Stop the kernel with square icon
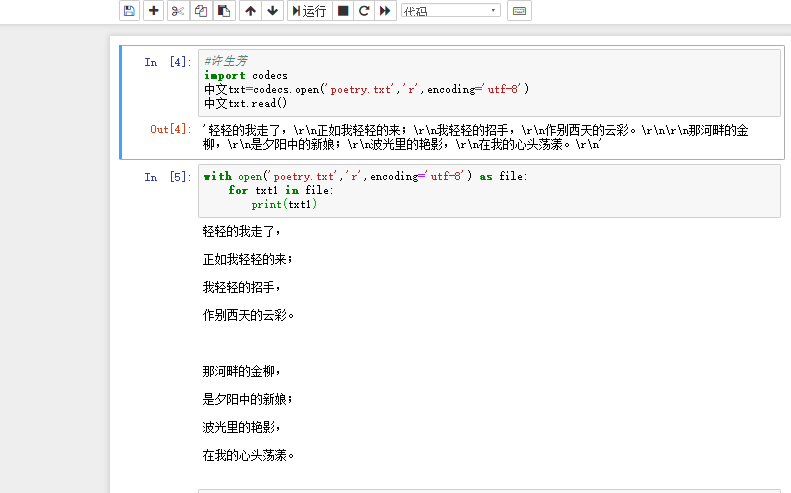 click(343, 11)
